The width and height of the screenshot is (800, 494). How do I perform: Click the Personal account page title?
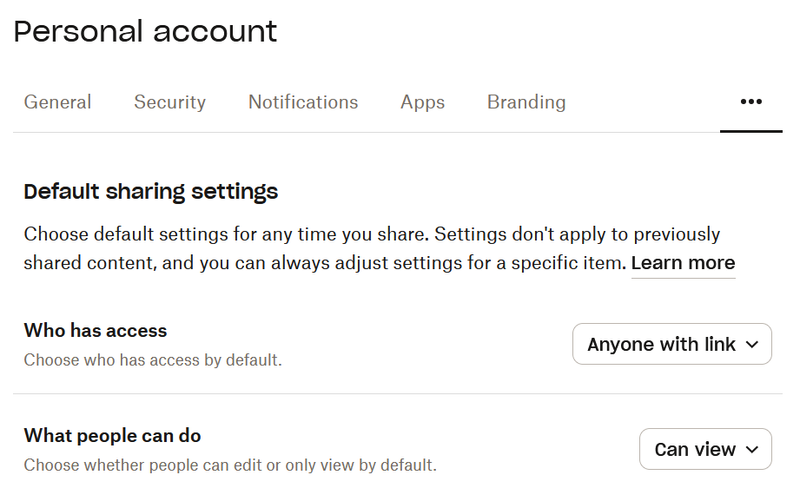145,31
